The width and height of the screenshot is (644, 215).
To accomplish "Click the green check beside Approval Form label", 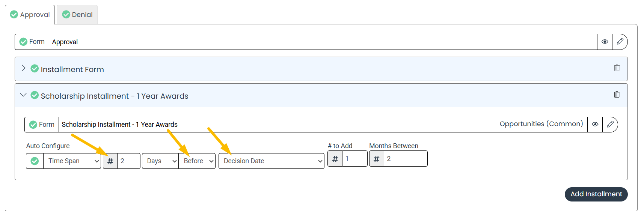I will coord(23,42).
